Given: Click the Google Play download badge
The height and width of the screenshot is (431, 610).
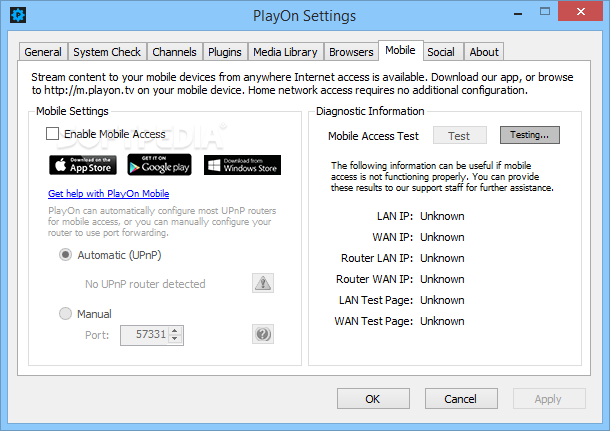Looking at the screenshot, I should (160, 165).
